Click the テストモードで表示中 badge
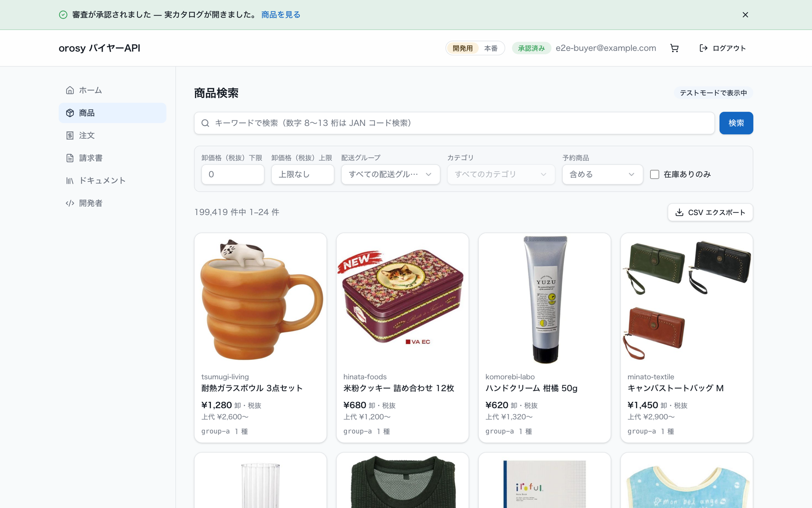812x508 pixels. coord(713,93)
